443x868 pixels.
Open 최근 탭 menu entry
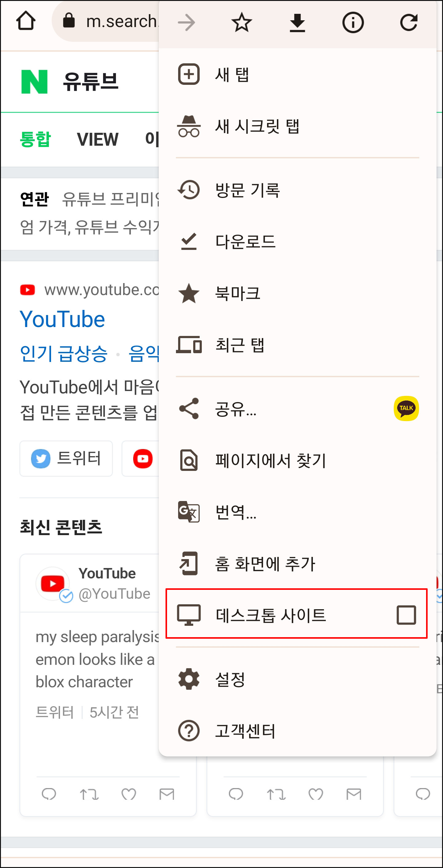click(297, 345)
